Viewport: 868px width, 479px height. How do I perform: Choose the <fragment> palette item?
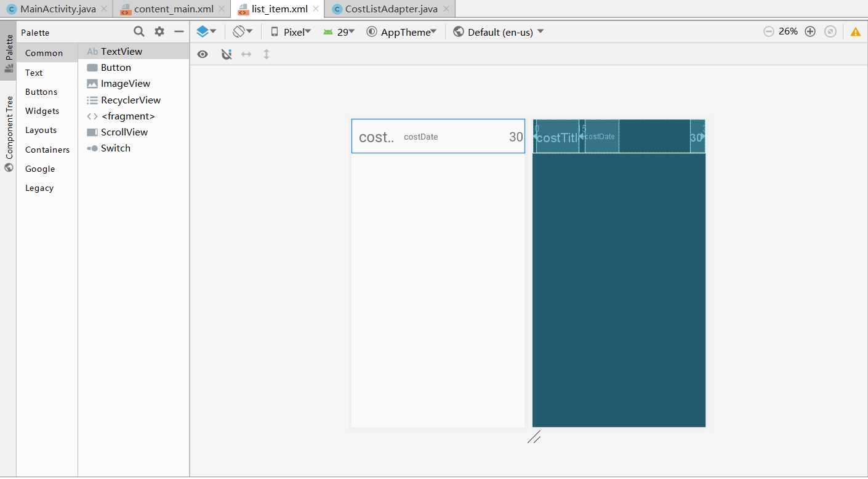134,116
